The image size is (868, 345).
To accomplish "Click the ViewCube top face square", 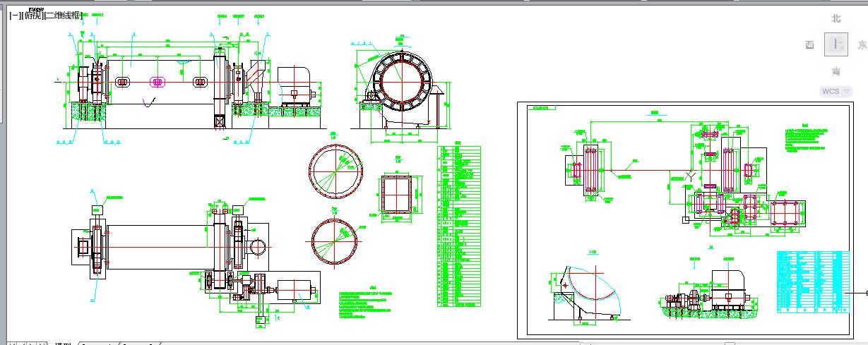I will (837, 45).
